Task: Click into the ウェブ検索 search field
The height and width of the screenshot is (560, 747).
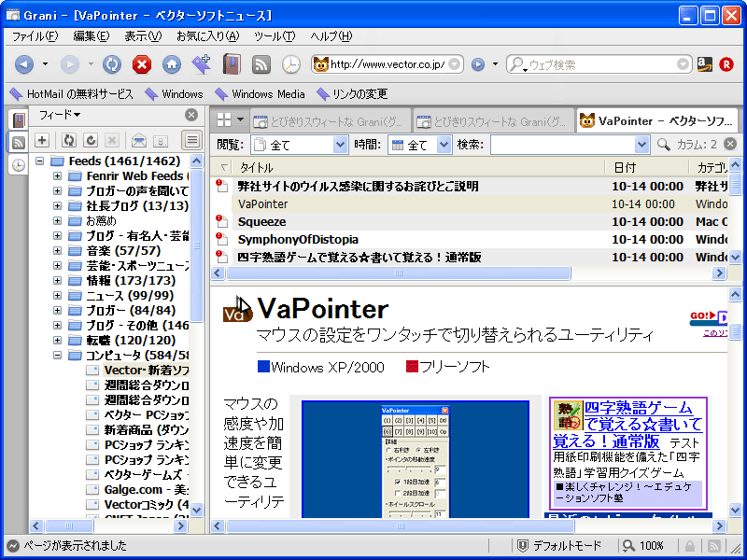Action: pyautogui.click(x=601, y=64)
